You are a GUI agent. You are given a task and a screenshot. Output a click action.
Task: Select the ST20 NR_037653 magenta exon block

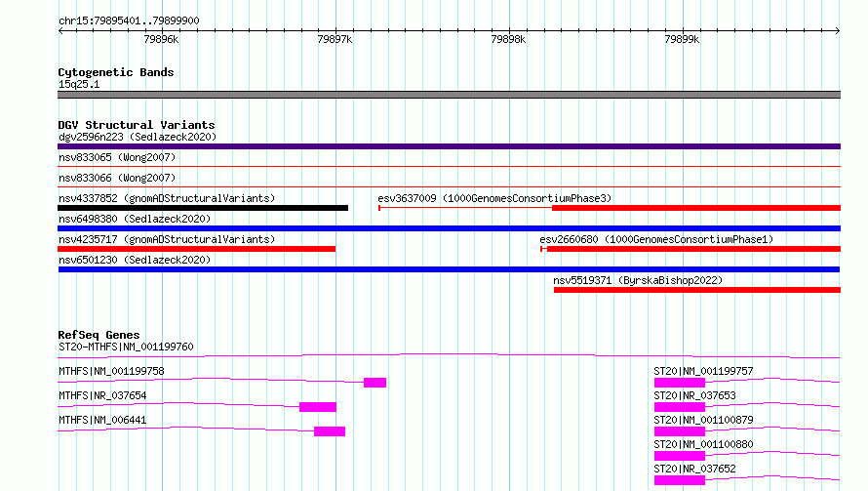pyautogui.click(x=680, y=407)
